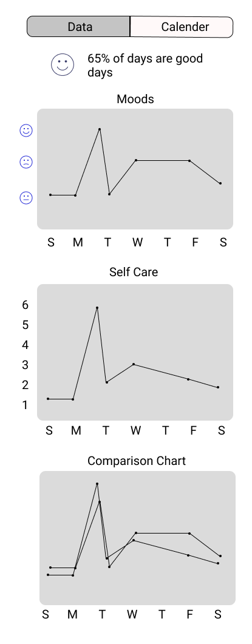Click the neutral face icon on Moods axis
The height and width of the screenshot is (644, 252).
pyautogui.click(x=26, y=198)
